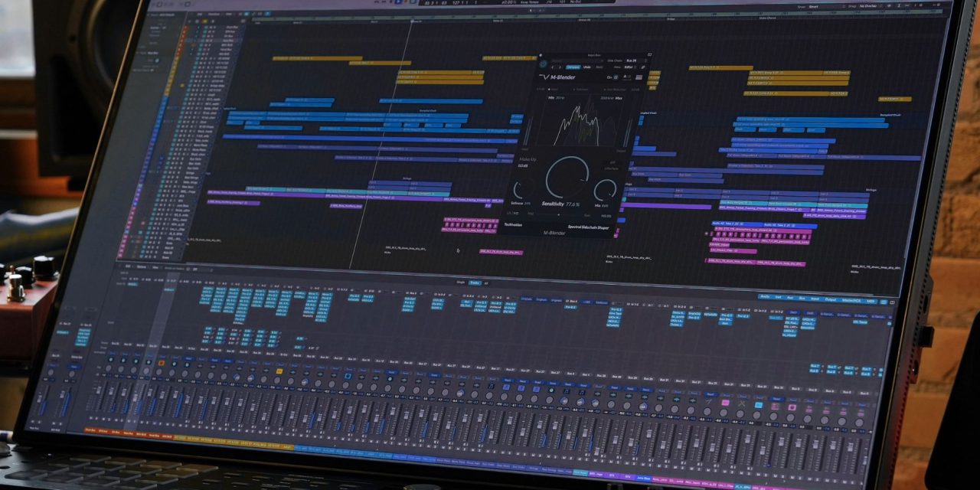Click the Make Up 0.0 dB value

click(x=523, y=166)
